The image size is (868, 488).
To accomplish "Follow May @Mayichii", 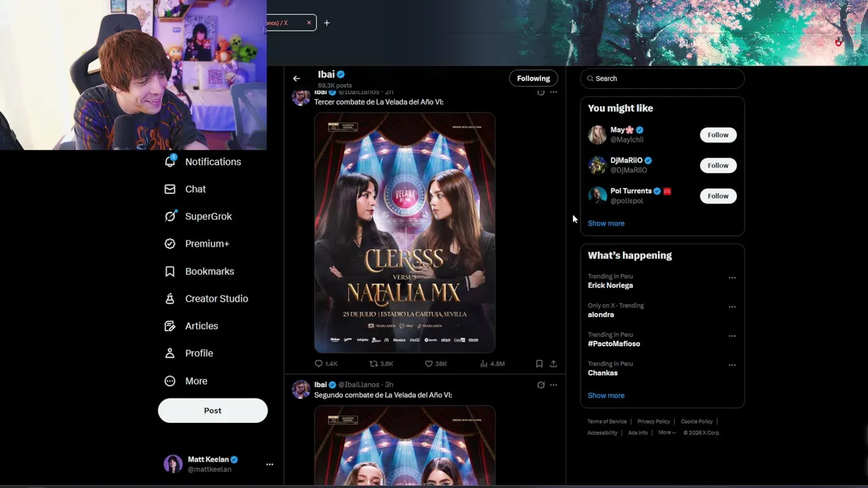I will (x=718, y=135).
